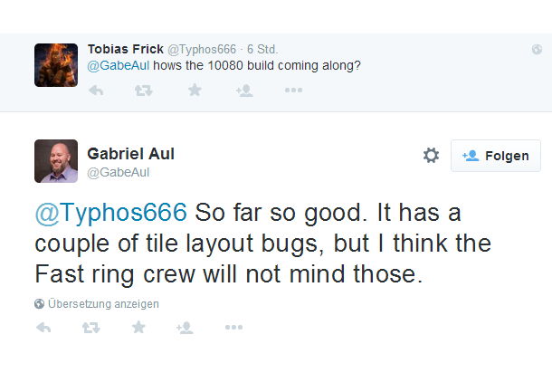Open @GabeAul mention in Tobias's tweet
This screenshot has width=552, height=392.
(x=119, y=66)
